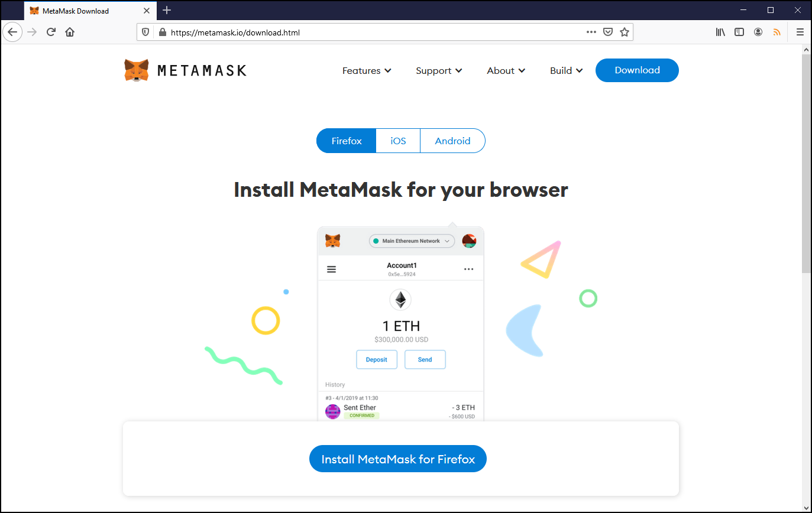Click the browser Back arrow button
812x513 pixels.
click(12, 32)
